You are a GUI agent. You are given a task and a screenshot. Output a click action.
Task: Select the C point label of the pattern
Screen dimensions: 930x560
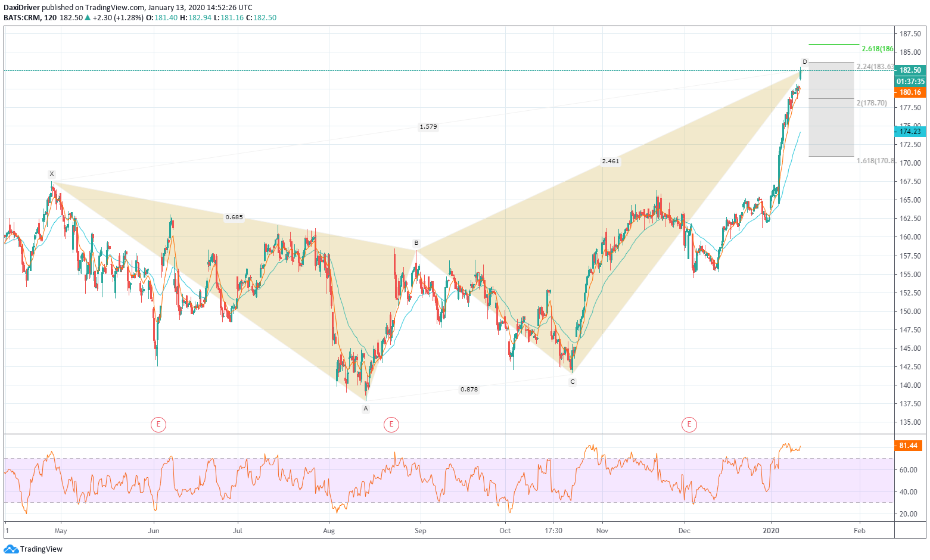(x=573, y=382)
